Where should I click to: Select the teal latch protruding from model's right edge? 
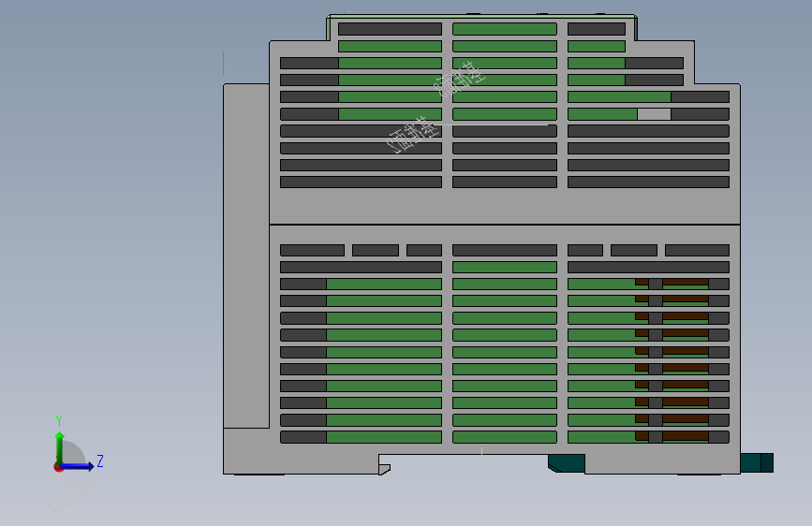click(x=757, y=463)
